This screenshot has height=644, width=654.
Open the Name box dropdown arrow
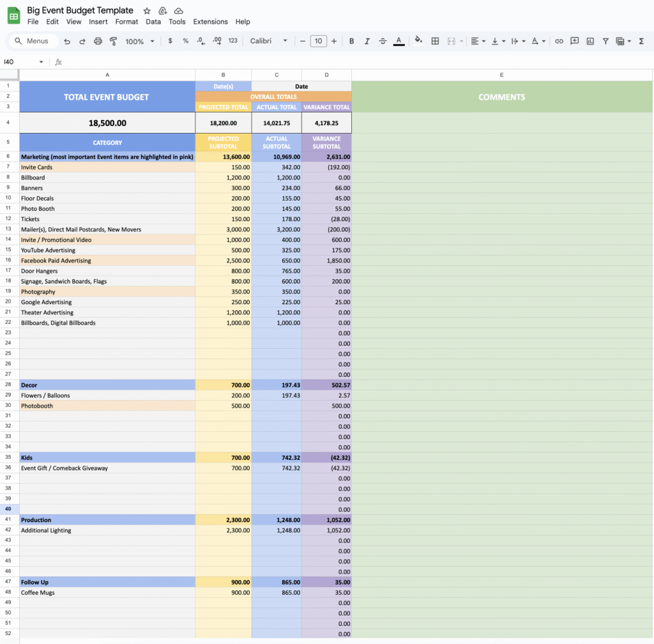[x=41, y=62]
